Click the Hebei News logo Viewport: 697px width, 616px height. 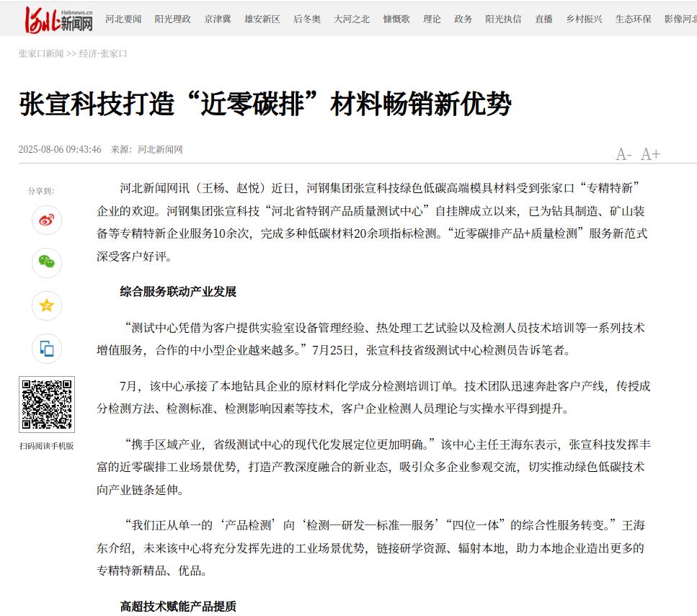(x=59, y=19)
